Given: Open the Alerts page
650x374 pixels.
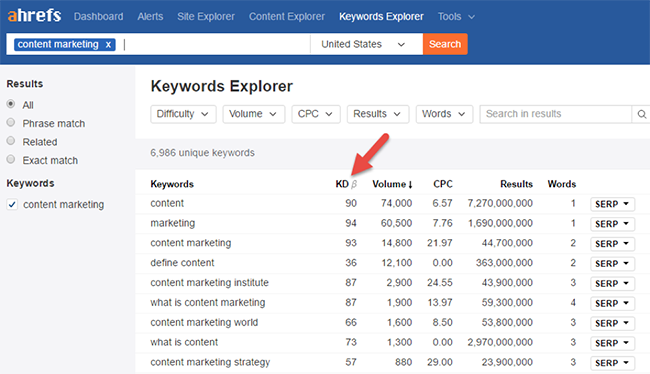Looking at the screenshot, I should click(x=150, y=17).
